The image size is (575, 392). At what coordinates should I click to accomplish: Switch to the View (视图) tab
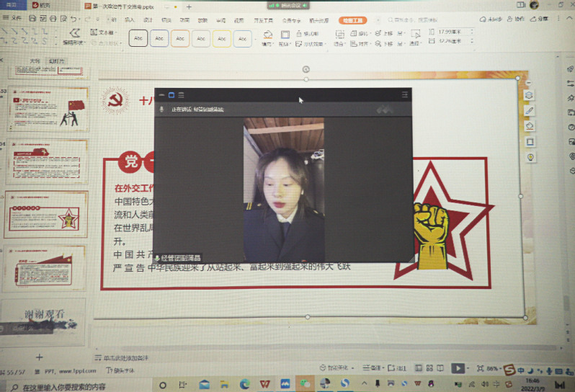pyautogui.click(x=239, y=20)
